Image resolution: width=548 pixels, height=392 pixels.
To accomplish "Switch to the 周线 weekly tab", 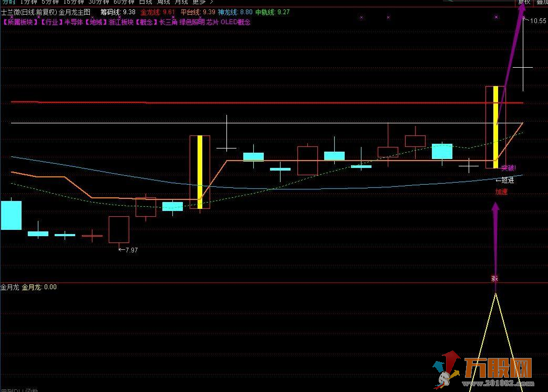I will (163, 2).
